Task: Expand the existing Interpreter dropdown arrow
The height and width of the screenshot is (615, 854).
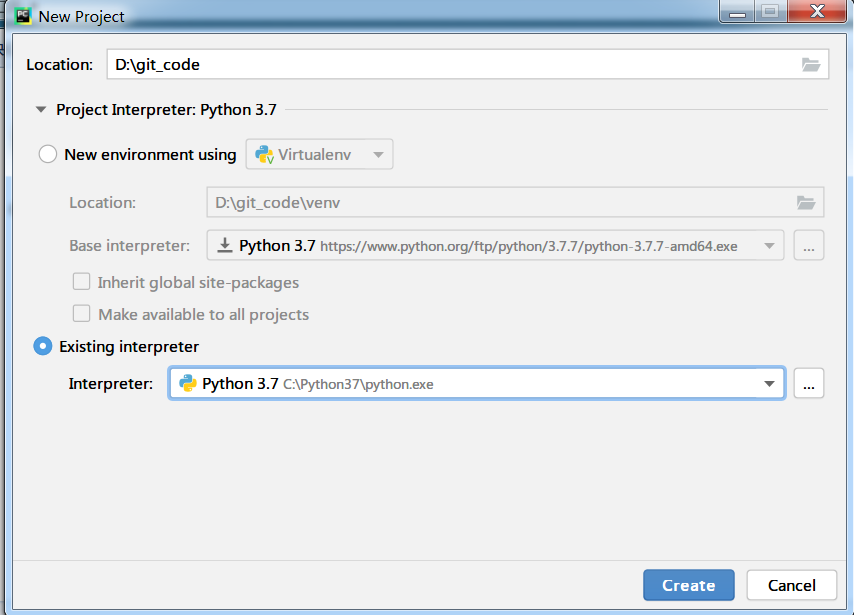Action: [x=769, y=384]
